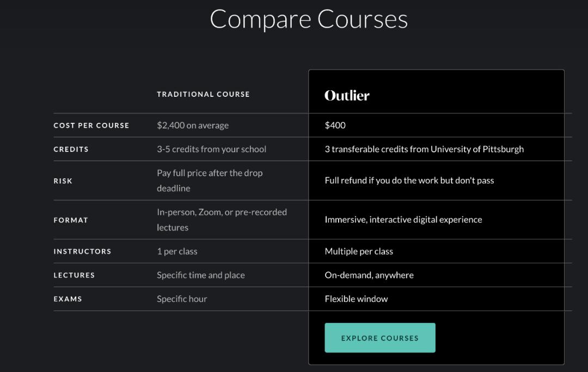Viewport: 588px width, 372px height.
Task: Click the Instructors row label
Action: click(82, 251)
